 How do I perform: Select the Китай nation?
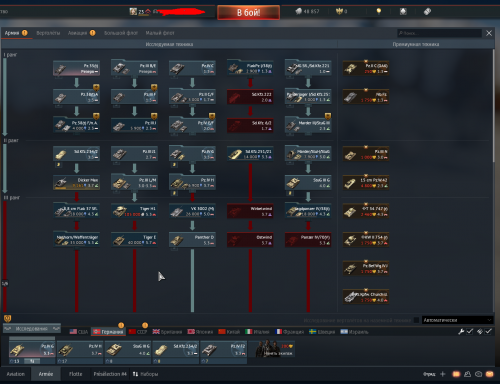(x=229, y=332)
